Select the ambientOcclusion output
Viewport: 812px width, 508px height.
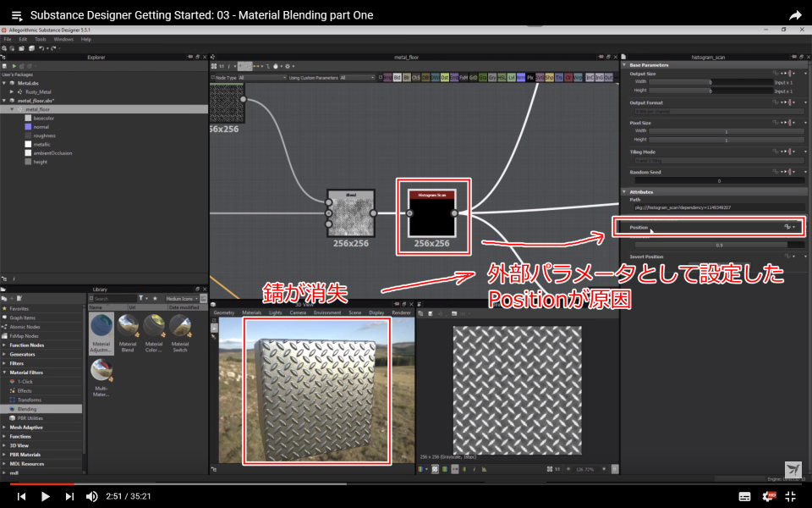(52, 153)
